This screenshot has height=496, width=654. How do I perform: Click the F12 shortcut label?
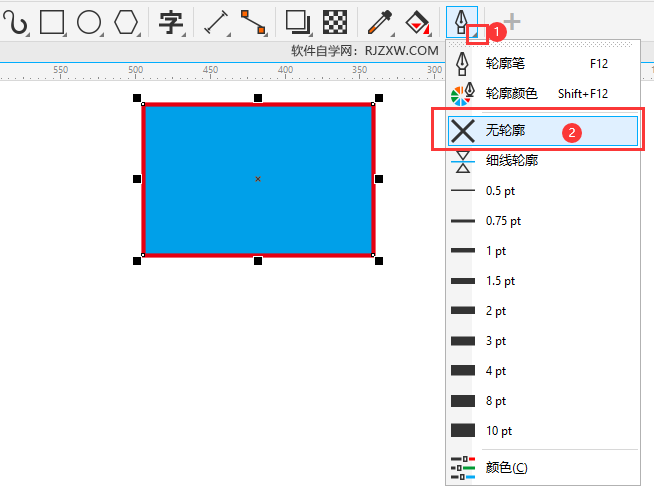tap(599, 64)
